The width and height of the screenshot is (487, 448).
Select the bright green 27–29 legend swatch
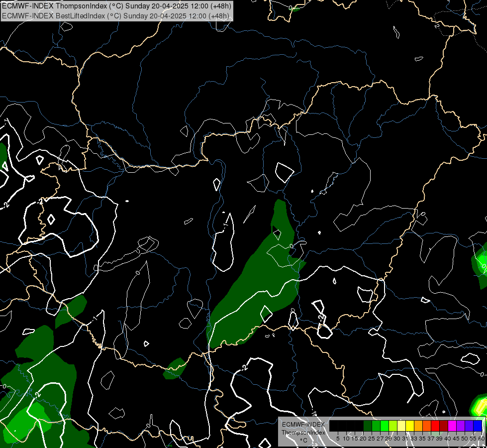click(x=385, y=426)
